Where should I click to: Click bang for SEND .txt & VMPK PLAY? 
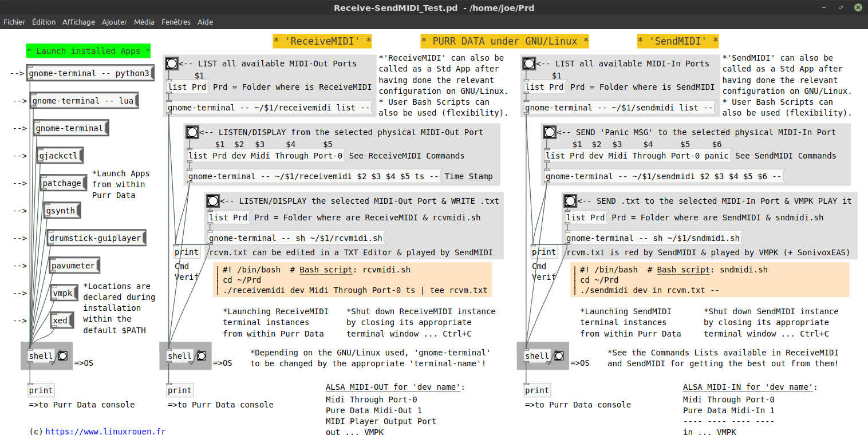pos(570,201)
